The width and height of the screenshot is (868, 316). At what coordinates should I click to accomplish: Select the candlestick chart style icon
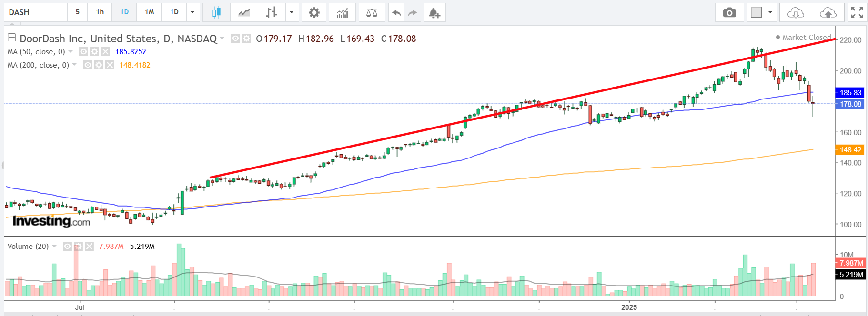pos(216,12)
